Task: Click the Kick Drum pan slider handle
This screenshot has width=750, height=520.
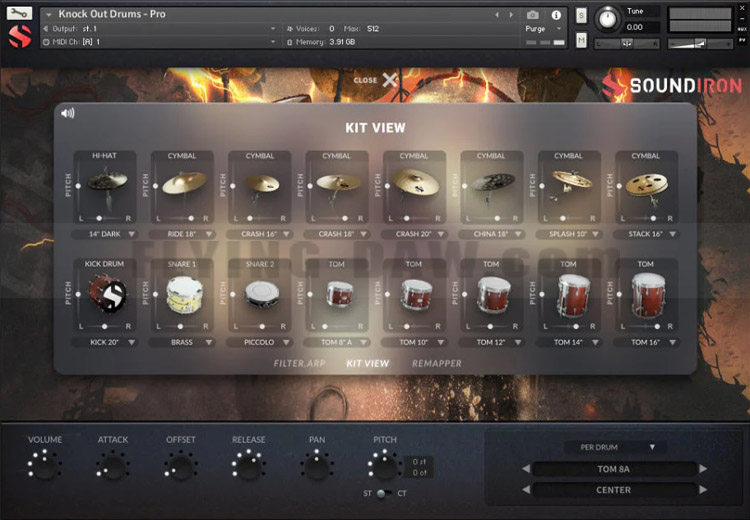Action: (104, 326)
